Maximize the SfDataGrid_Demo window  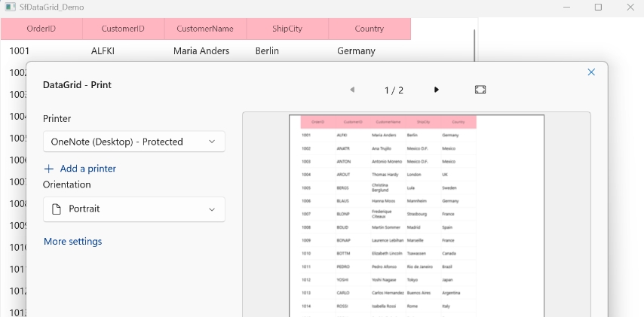point(599,7)
